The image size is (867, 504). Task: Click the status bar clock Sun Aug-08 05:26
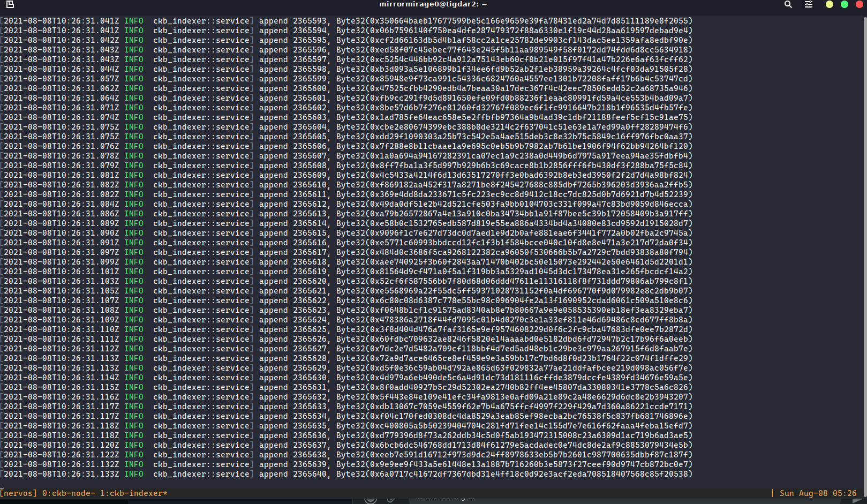coord(818,493)
